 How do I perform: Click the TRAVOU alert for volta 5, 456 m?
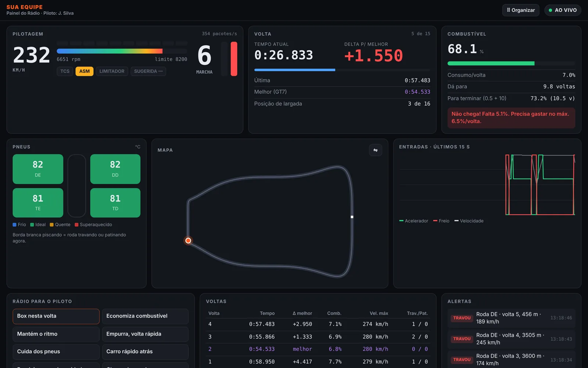(511, 318)
